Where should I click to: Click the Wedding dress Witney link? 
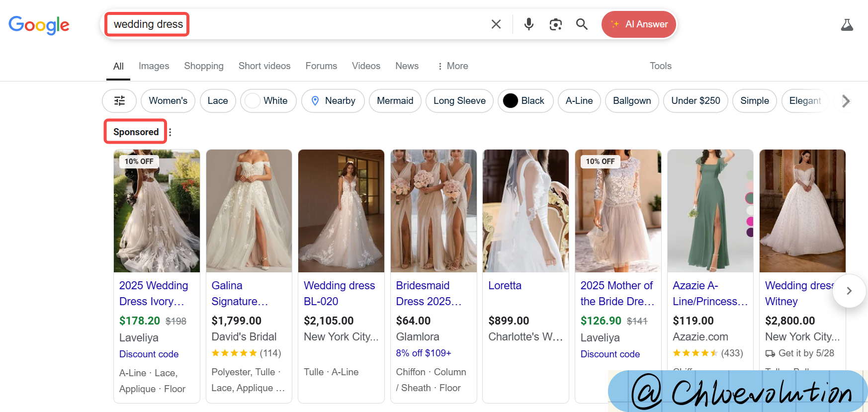pos(798,293)
